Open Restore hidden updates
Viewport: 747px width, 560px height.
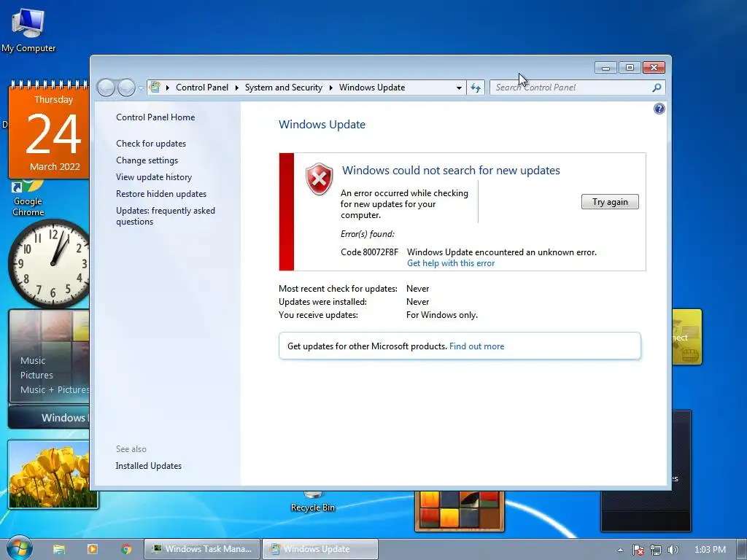click(x=161, y=194)
